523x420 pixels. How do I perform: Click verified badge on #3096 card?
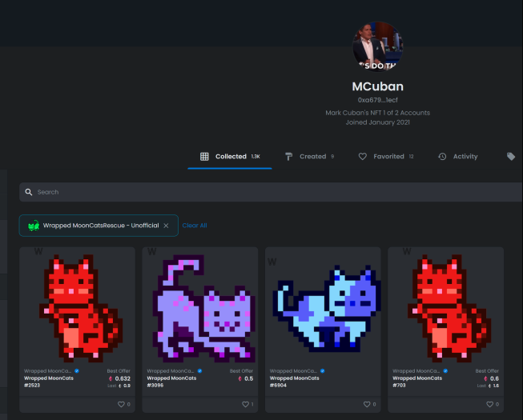pos(199,371)
